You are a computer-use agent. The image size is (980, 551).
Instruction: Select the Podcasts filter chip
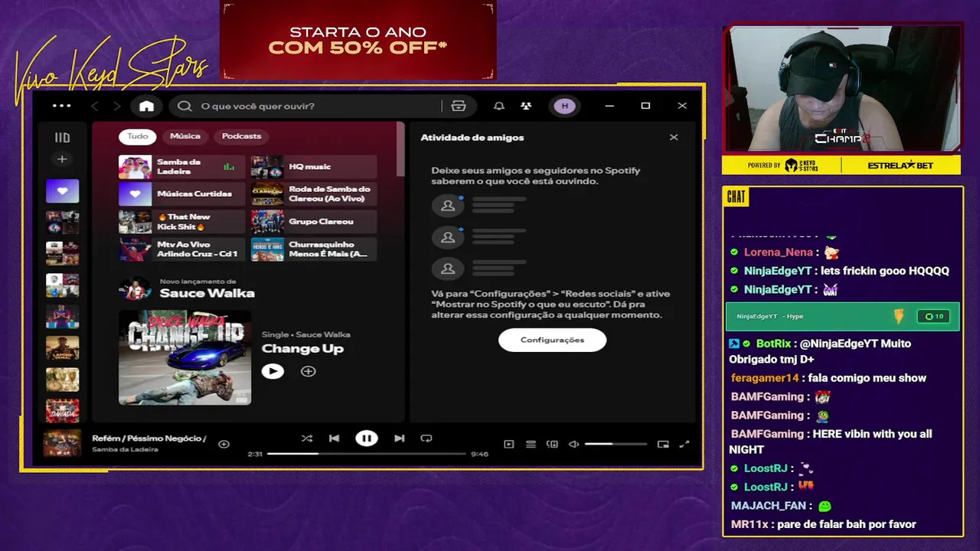point(241,136)
